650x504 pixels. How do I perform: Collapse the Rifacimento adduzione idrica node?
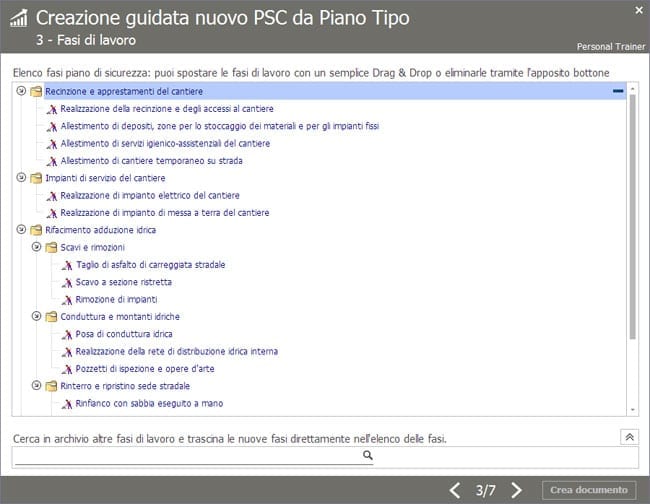[21, 229]
